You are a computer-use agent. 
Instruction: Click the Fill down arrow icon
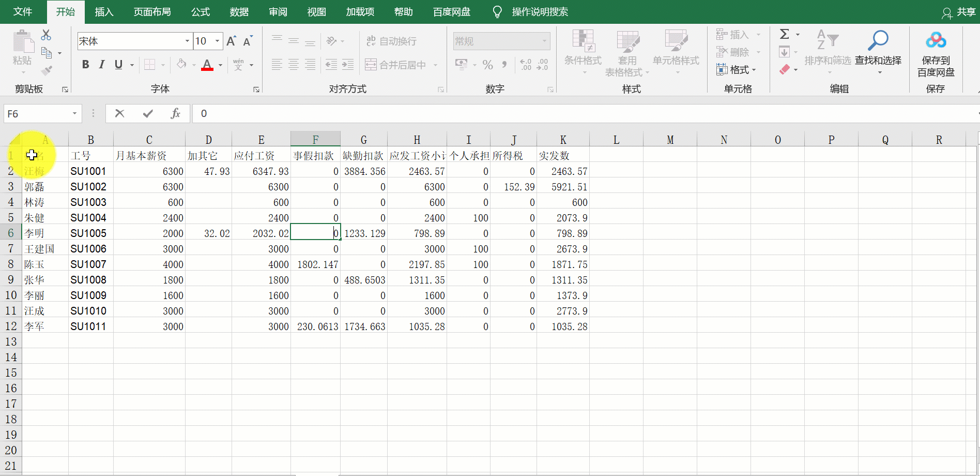click(784, 52)
